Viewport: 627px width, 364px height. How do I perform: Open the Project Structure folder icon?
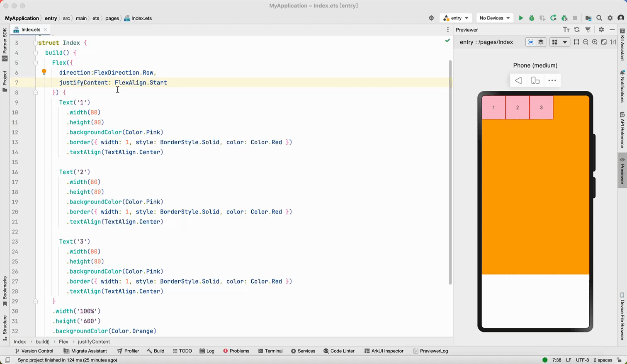[588, 18]
